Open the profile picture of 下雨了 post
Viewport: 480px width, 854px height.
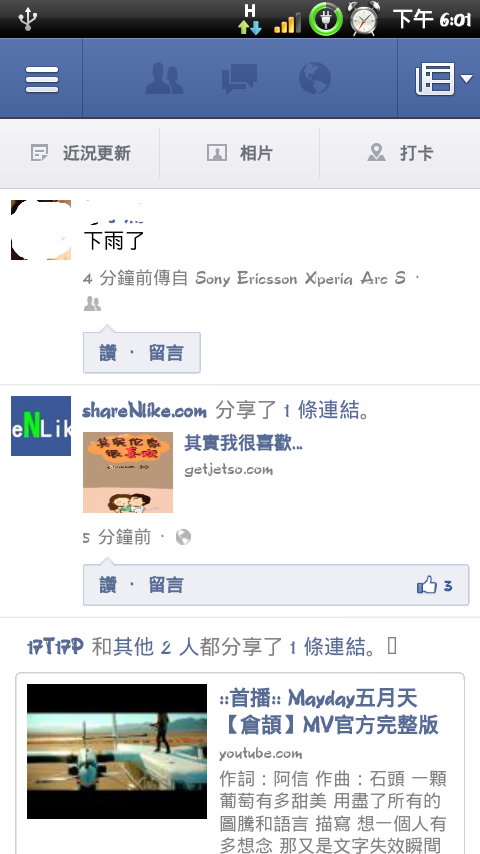point(41,230)
